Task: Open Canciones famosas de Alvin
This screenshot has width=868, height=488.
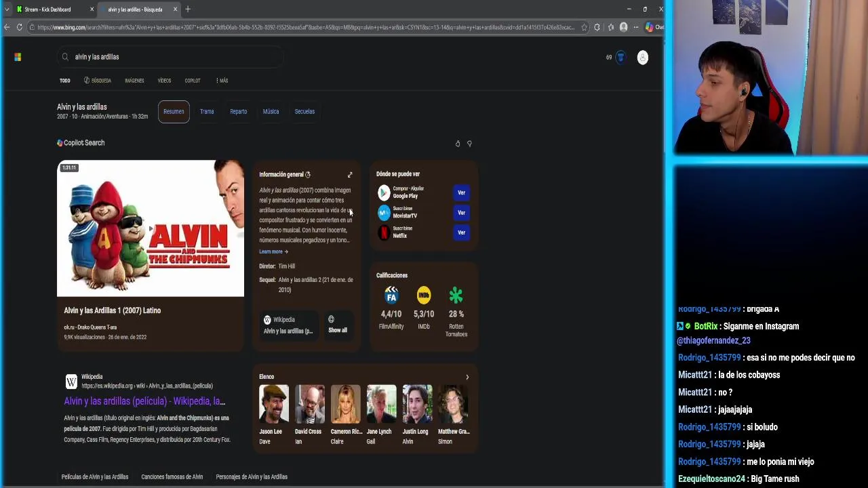Action: [172, 477]
